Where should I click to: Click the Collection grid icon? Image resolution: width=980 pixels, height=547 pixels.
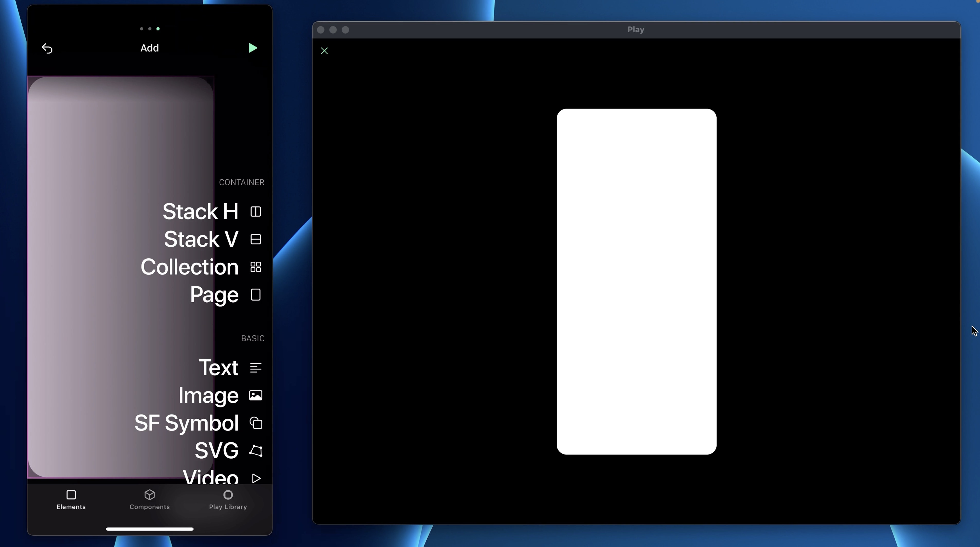[256, 267]
